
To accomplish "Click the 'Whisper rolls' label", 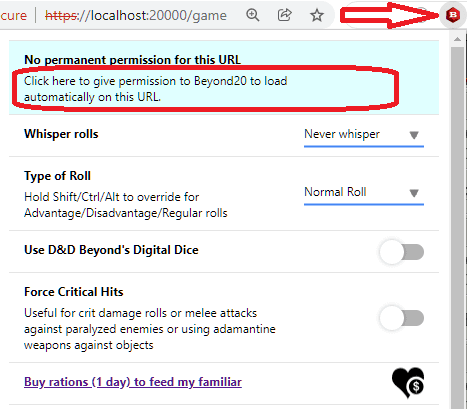I will click(x=61, y=134).
